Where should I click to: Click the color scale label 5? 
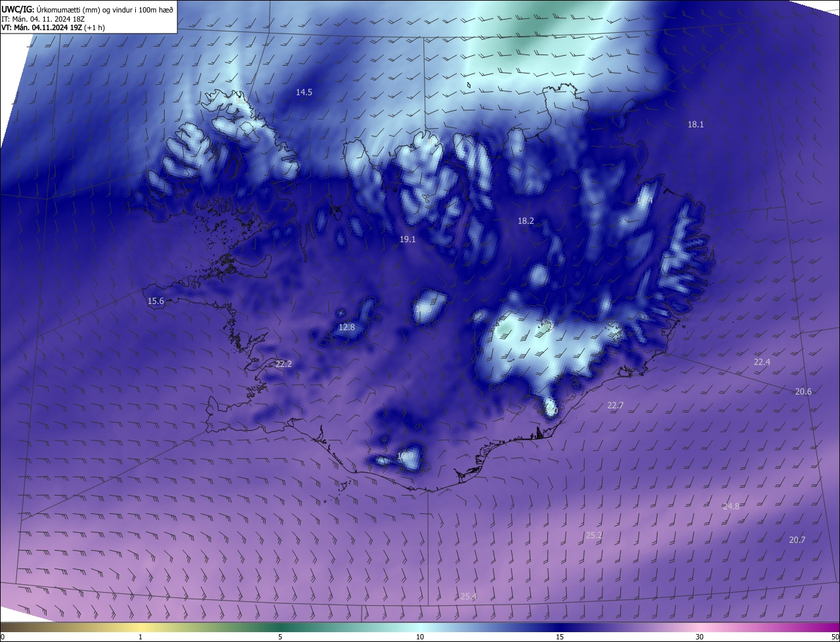click(280, 637)
